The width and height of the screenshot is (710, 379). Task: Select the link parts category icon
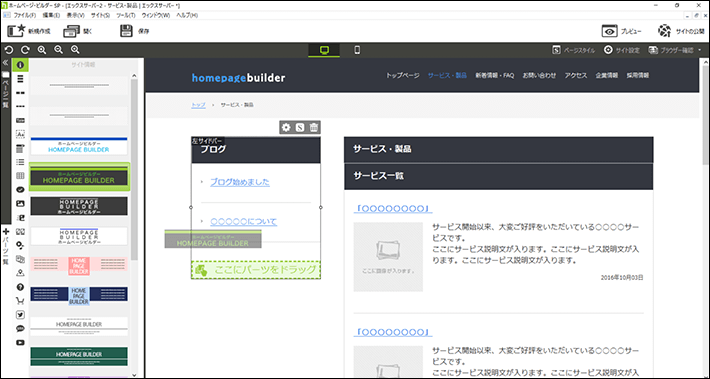click(20, 190)
